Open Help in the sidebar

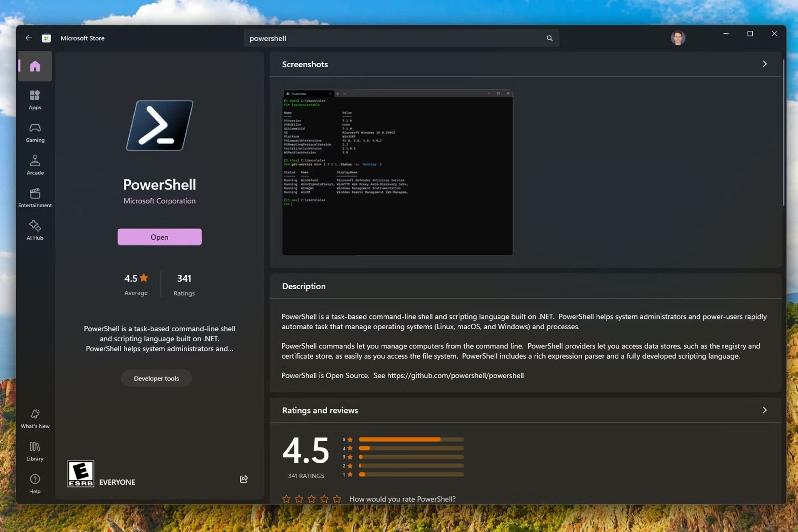(35, 484)
